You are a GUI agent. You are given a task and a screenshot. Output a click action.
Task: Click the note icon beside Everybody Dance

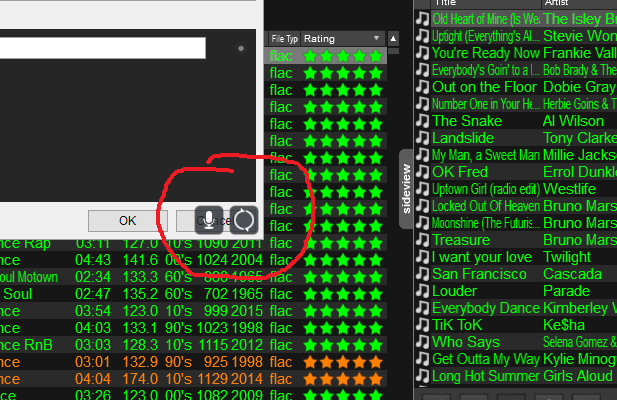(x=423, y=308)
